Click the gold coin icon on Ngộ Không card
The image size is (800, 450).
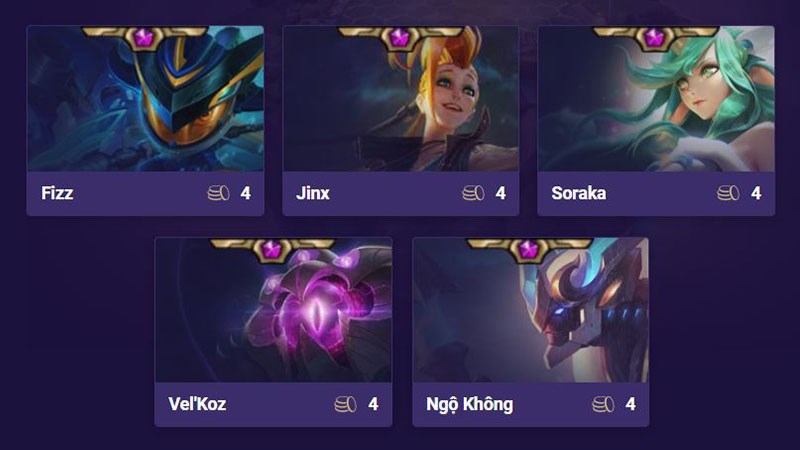pyautogui.click(x=603, y=404)
